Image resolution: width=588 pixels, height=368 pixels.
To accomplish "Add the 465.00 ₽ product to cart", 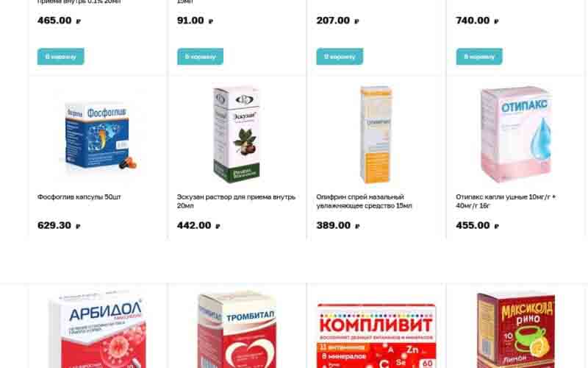I will pyautogui.click(x=60, y=57).
